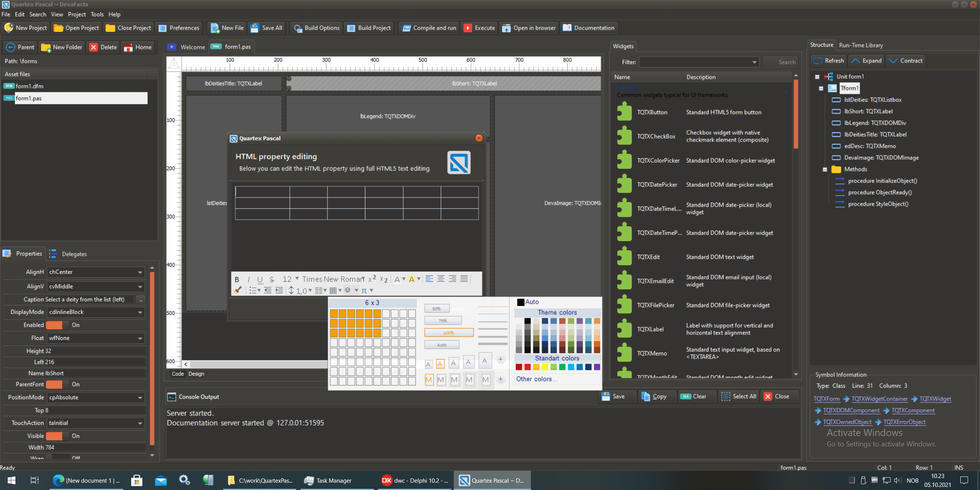Follow the TQTXWidgetContainer link
The width and height of the screenshot is (980, 490).
click(879, 399)
